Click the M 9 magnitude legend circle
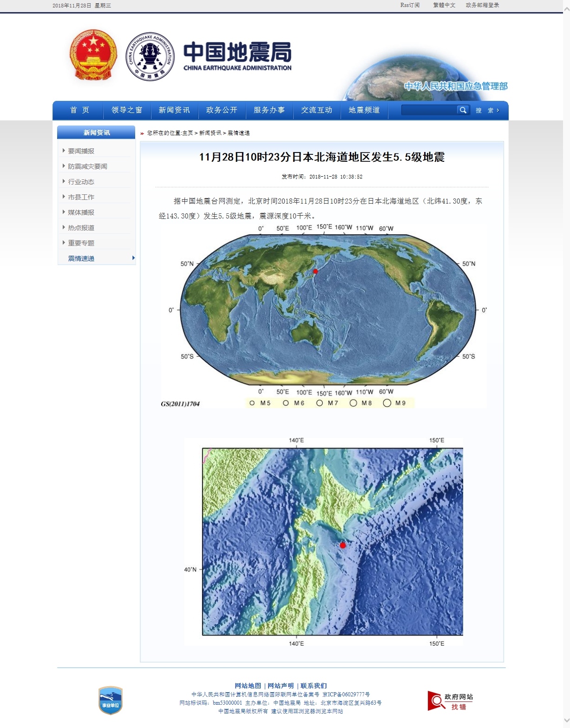570x728 pixels. [387, 403]
